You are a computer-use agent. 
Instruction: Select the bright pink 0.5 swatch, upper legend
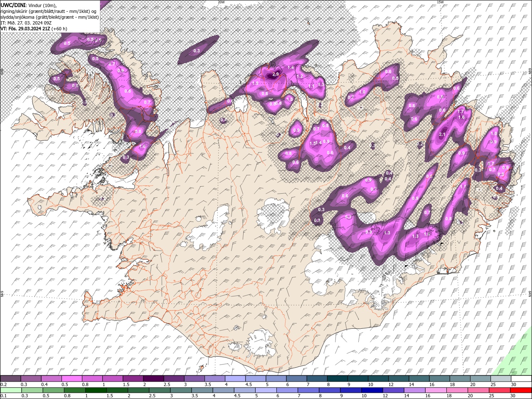71,379
